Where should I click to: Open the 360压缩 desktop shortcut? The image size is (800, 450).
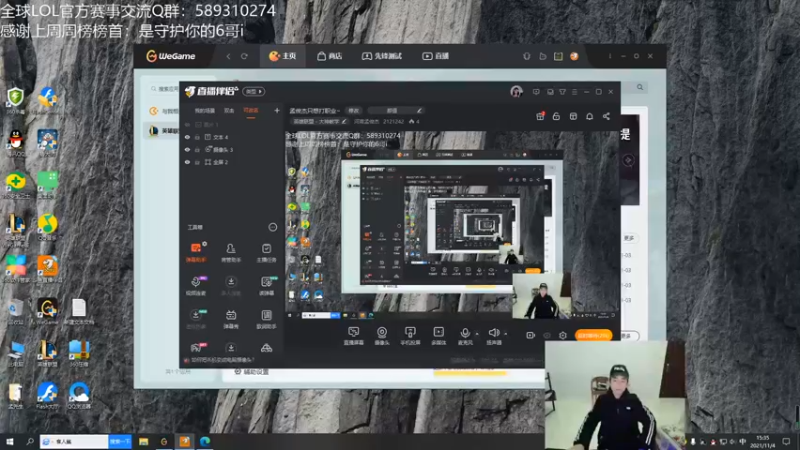coord(79,353)
